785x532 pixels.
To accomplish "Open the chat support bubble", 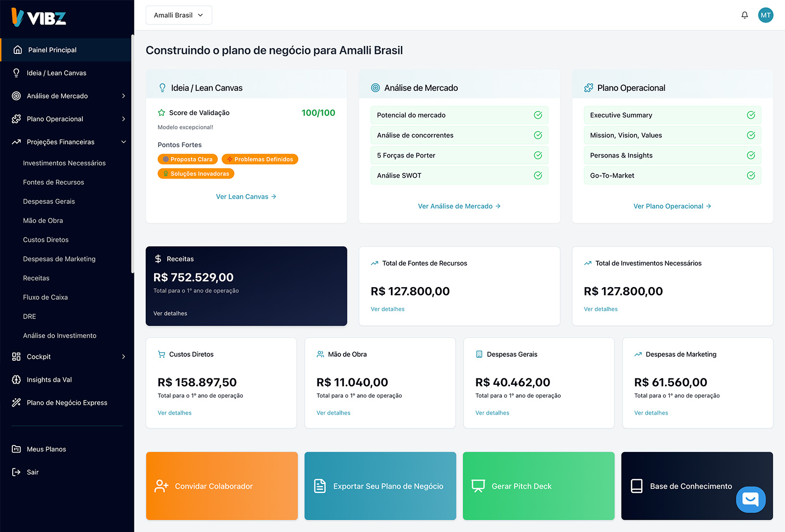I will tap(751, 500).
